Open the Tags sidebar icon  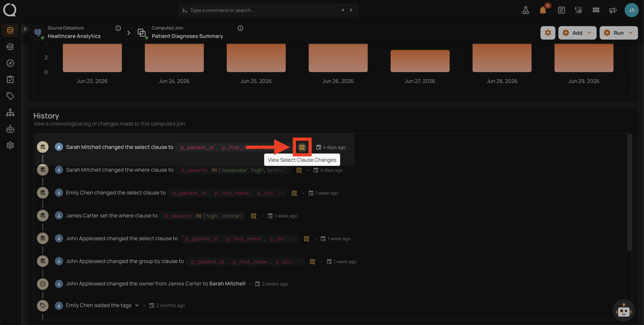pos(10,96)
